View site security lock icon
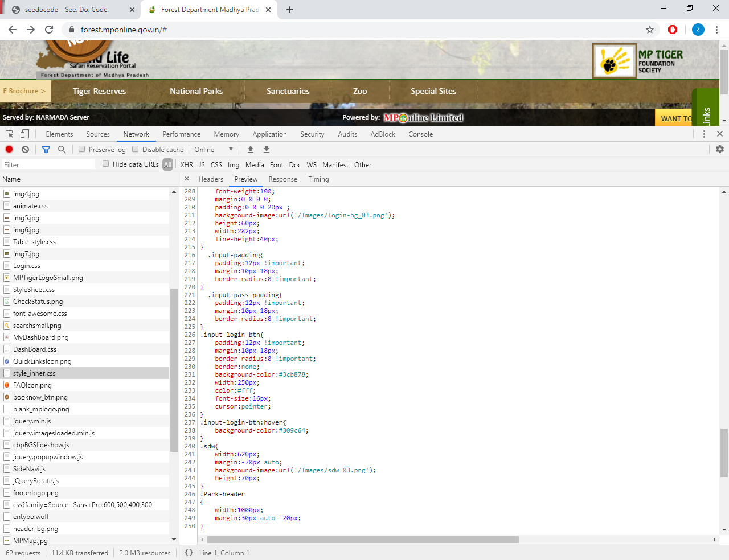 [72, 30]
